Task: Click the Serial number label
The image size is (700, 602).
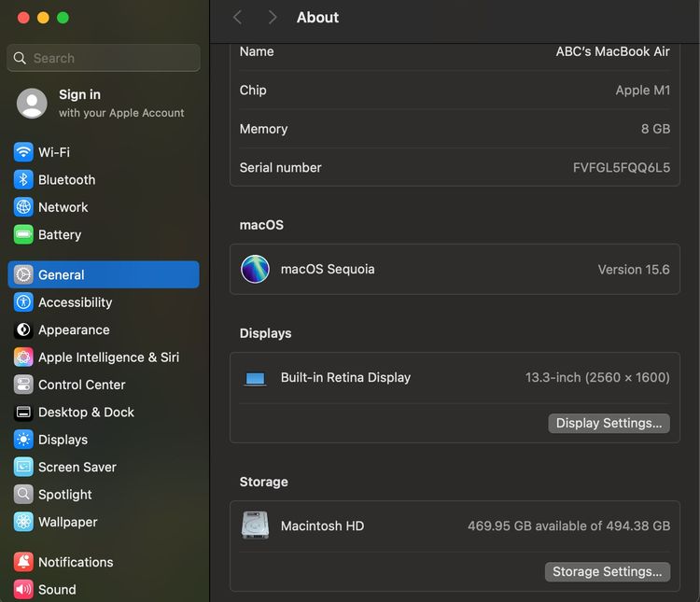Action: [x=280, y=167]
